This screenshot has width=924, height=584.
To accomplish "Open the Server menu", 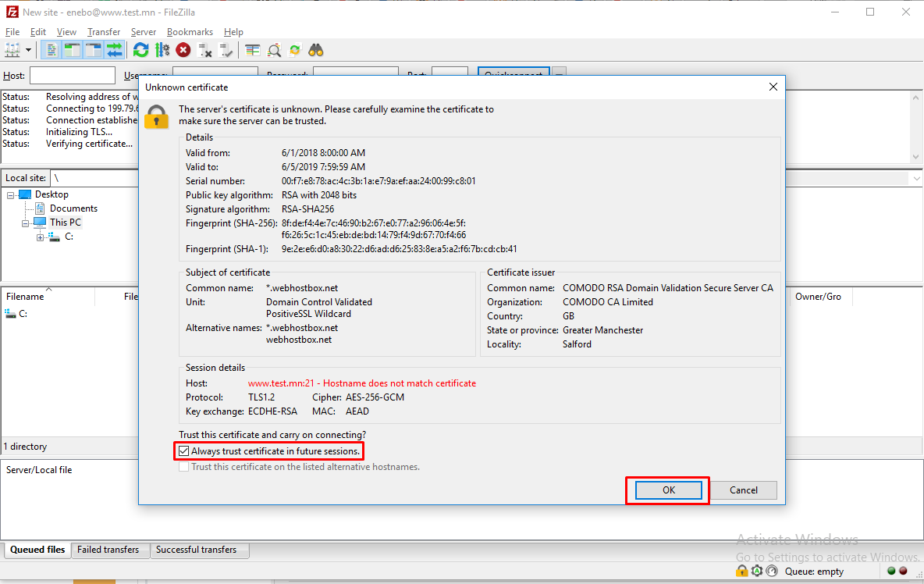I will (143, 32).
